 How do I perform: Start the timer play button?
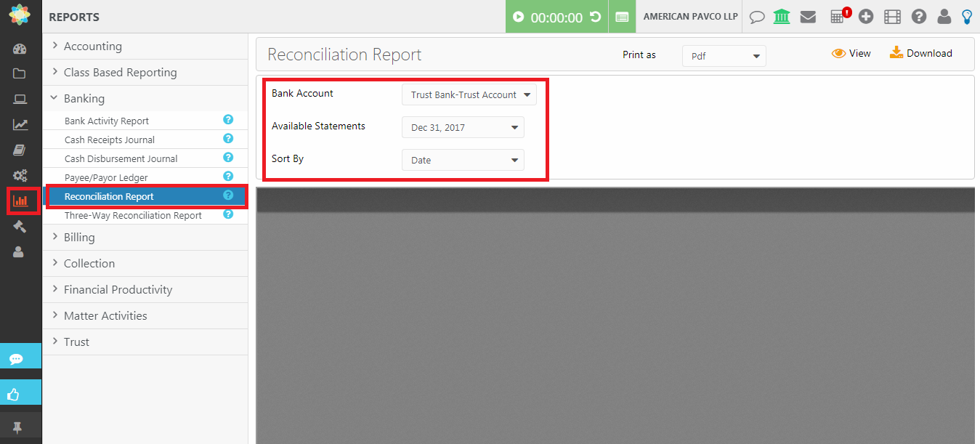(x=518, y=17)
